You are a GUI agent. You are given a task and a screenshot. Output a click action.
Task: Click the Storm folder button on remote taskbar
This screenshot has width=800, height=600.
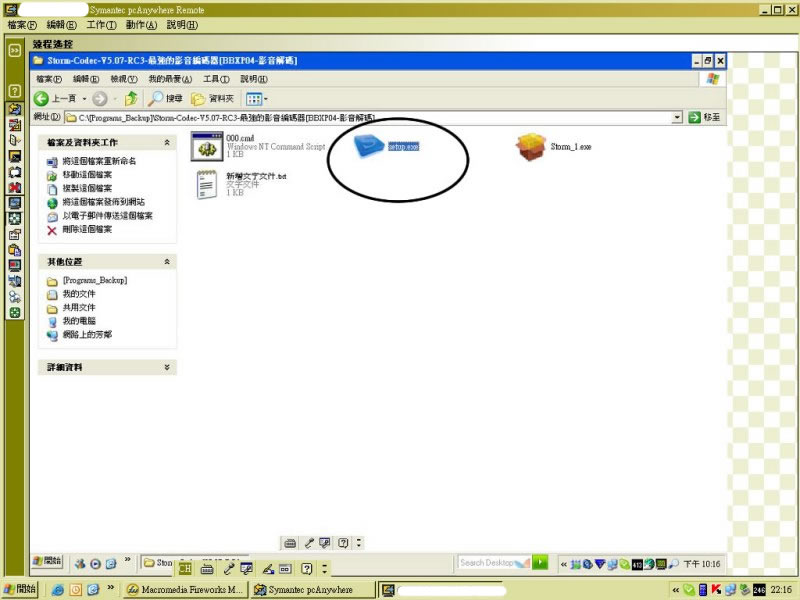pos(158,562)
